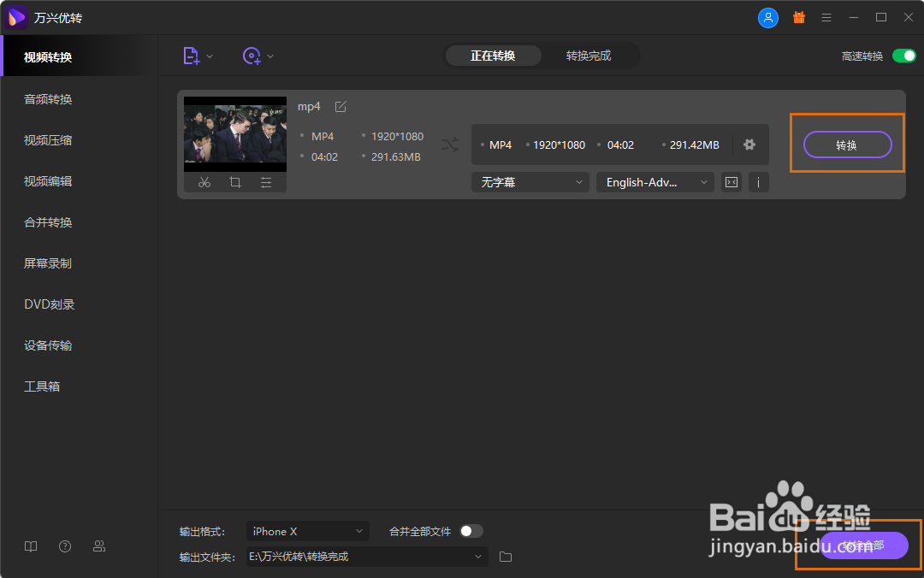
Task: Toggle the 高速转换 switch
Action: tap(904, 56)
